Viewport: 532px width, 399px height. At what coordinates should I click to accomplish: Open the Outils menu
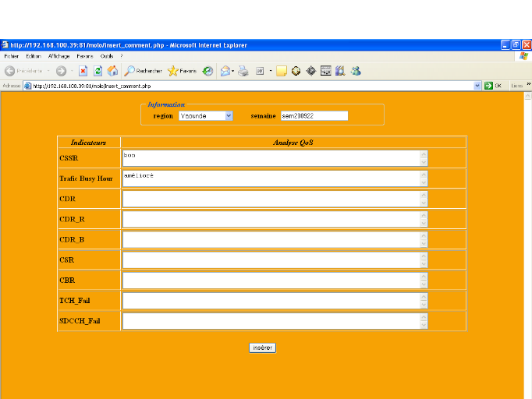click(x=107, y=56)
